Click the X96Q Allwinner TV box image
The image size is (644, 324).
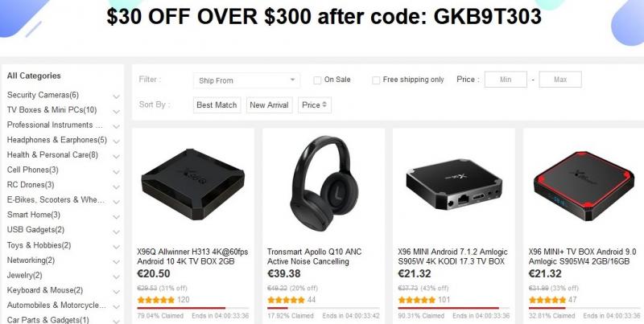[193, 184]
